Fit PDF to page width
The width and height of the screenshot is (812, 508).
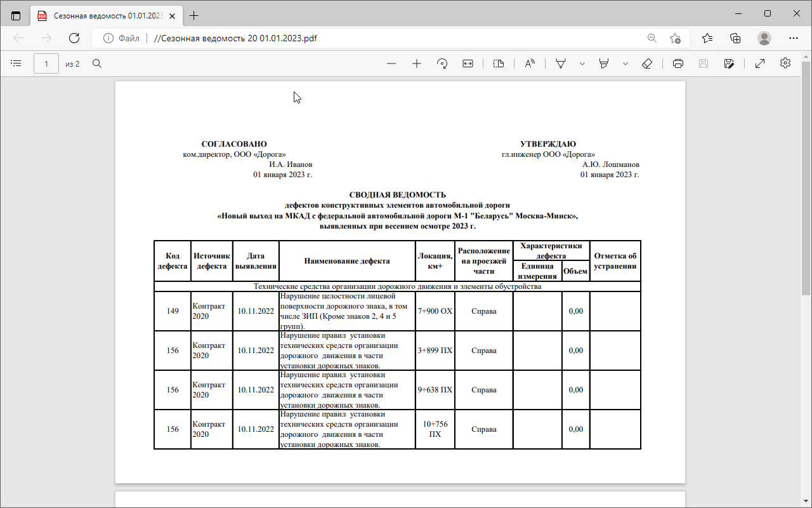click(468, 63)
